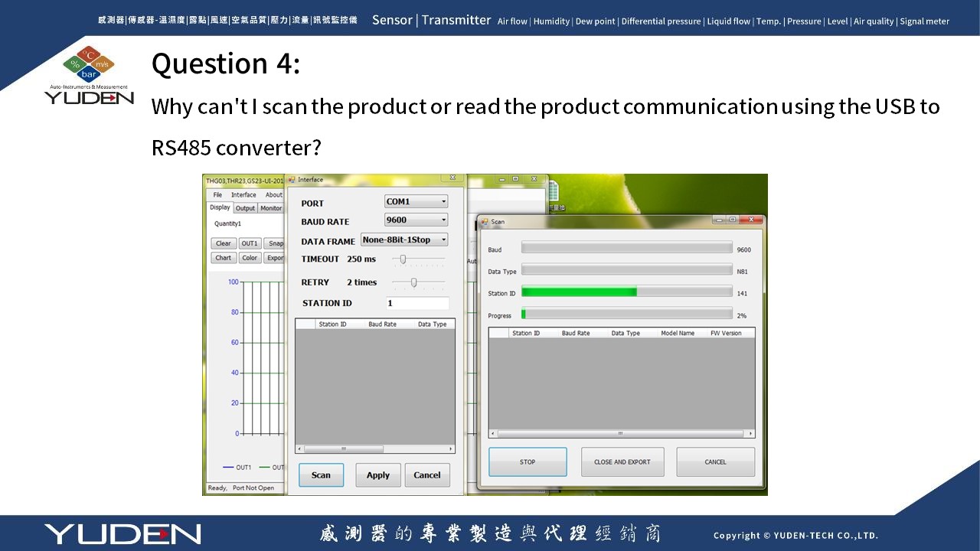
Task: Click the Station ID progress bar
Action: point(627,292)
